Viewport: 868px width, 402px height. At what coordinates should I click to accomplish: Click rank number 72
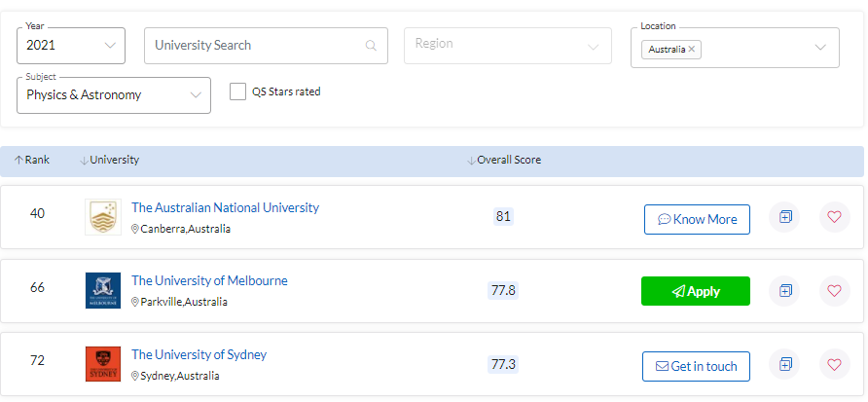coord(37,361)
